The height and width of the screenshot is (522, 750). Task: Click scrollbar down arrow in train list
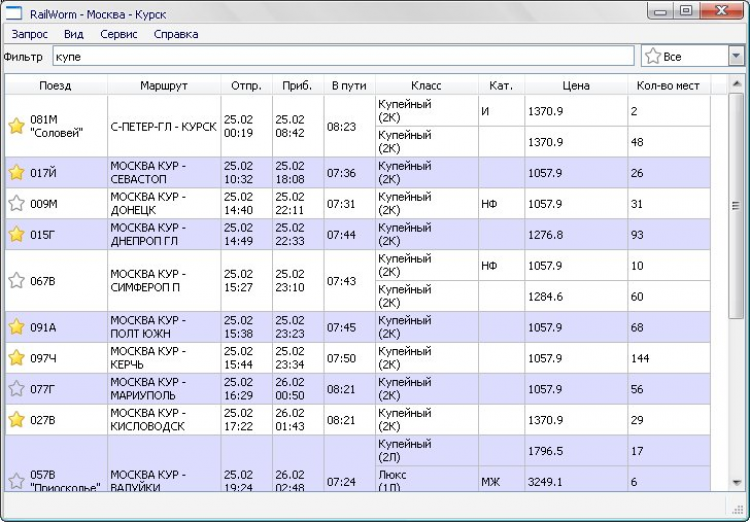click(x=736, y=481)
